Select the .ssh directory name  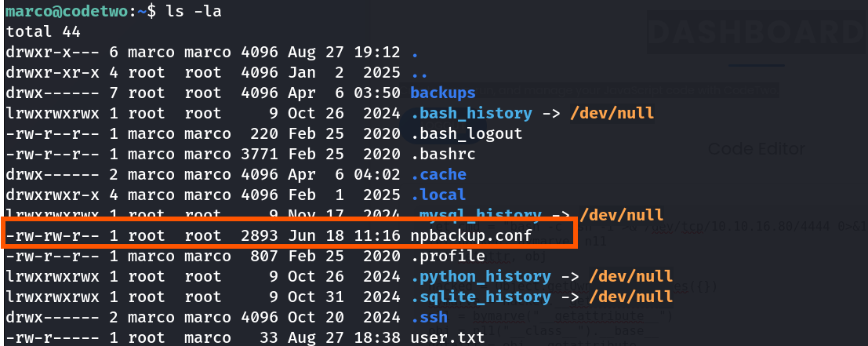click(429, 317)
